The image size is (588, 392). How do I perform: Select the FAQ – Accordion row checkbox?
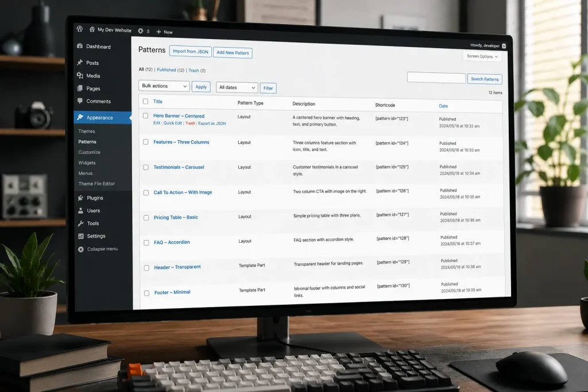[x=146, y=243]
